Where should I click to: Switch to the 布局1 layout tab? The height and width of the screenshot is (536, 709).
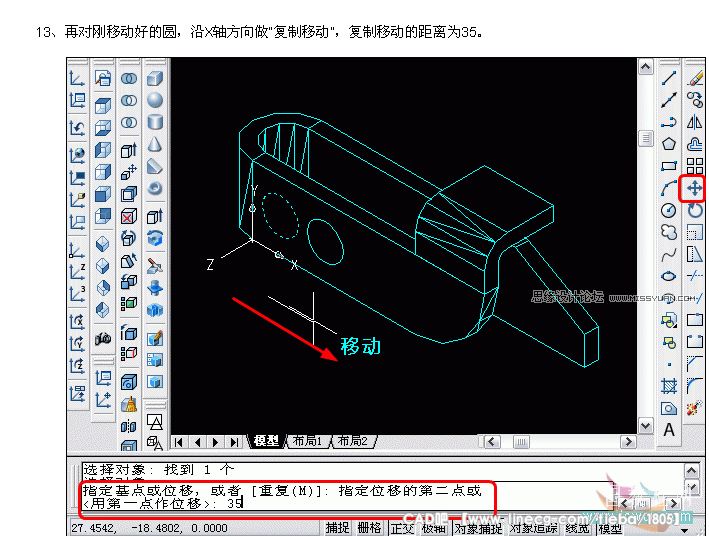pyautogui.click(x=307, y=441)
